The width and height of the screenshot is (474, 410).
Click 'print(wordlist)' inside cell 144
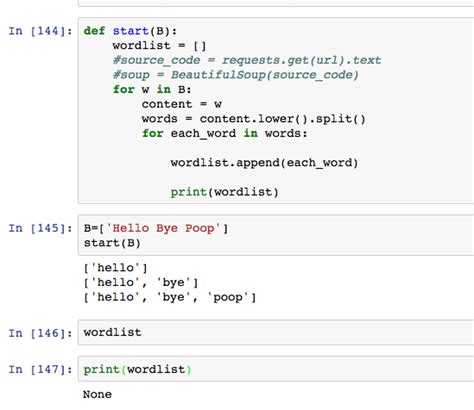224,192
